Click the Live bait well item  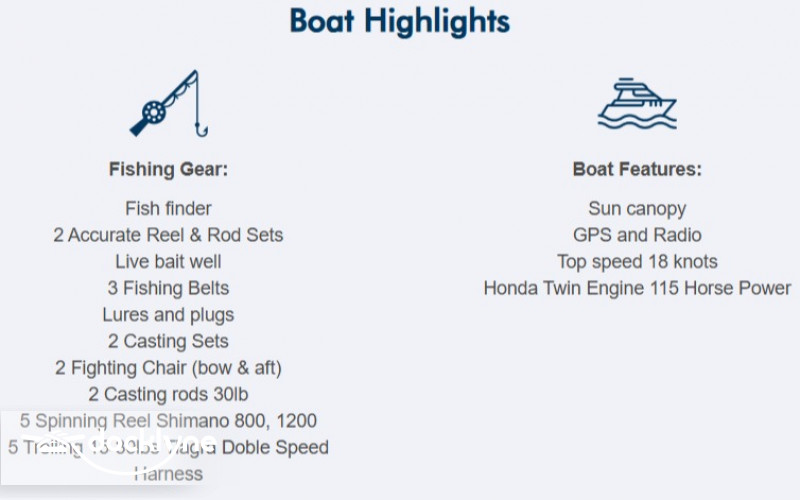click(x=168, y=262)
